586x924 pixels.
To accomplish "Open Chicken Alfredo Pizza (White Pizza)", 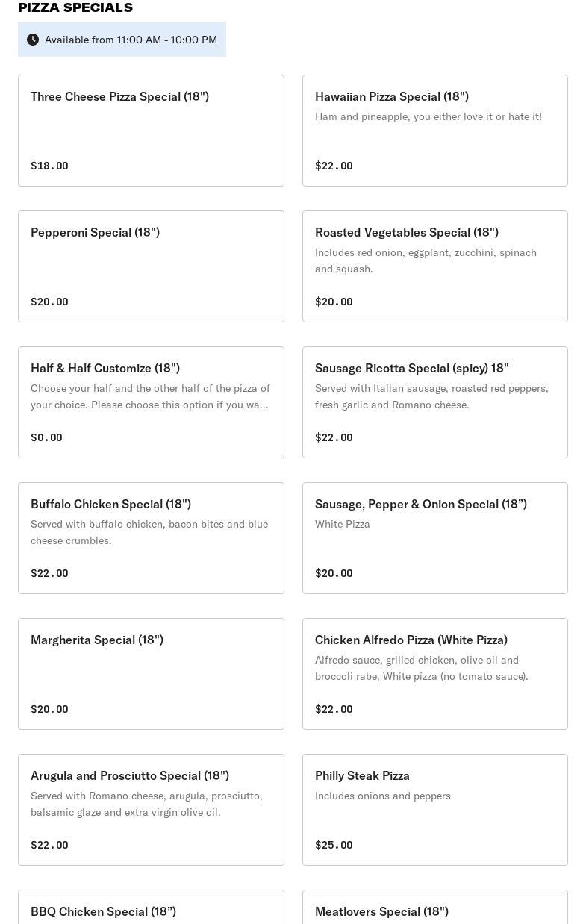I will click(x=434, y=674).
